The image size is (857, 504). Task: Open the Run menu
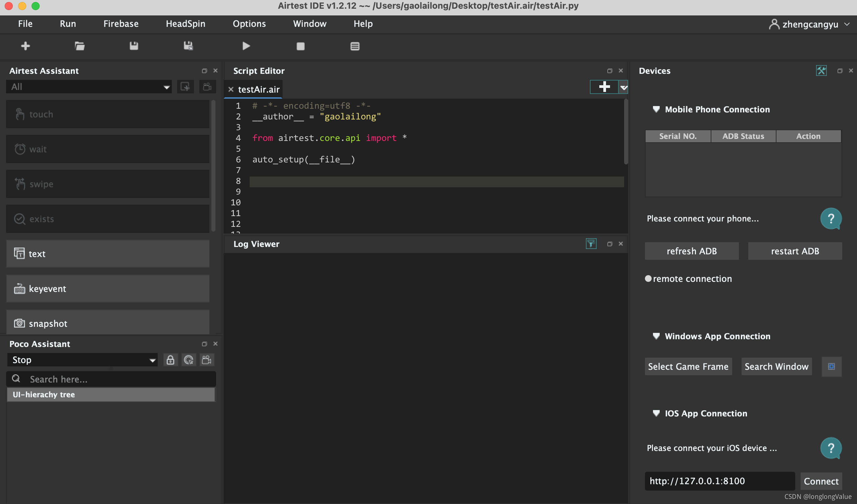tap(68, 24)
